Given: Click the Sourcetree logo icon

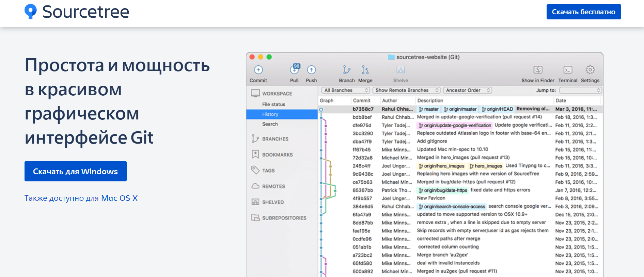Looking at the screenshot, I should [x=30, y=12].
